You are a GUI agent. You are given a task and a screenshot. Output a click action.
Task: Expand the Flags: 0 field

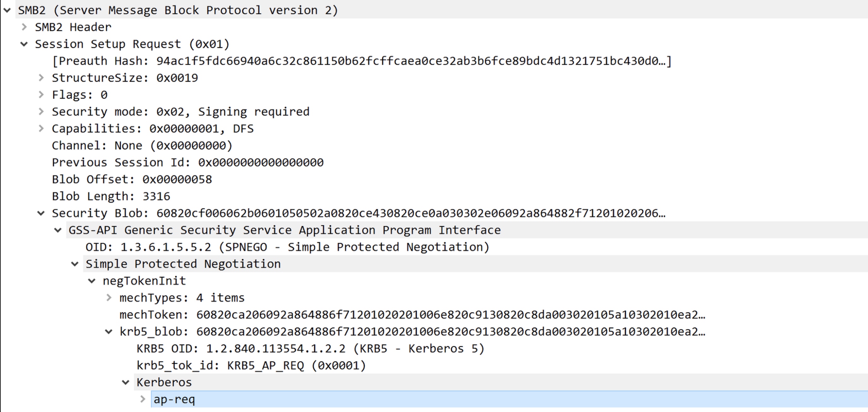coord(41,95)
